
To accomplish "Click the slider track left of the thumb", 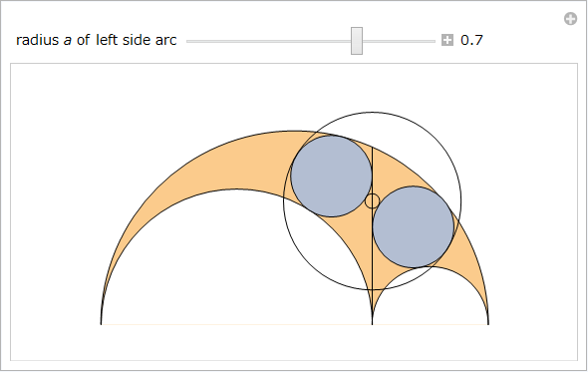I will [x=268, y=41].
